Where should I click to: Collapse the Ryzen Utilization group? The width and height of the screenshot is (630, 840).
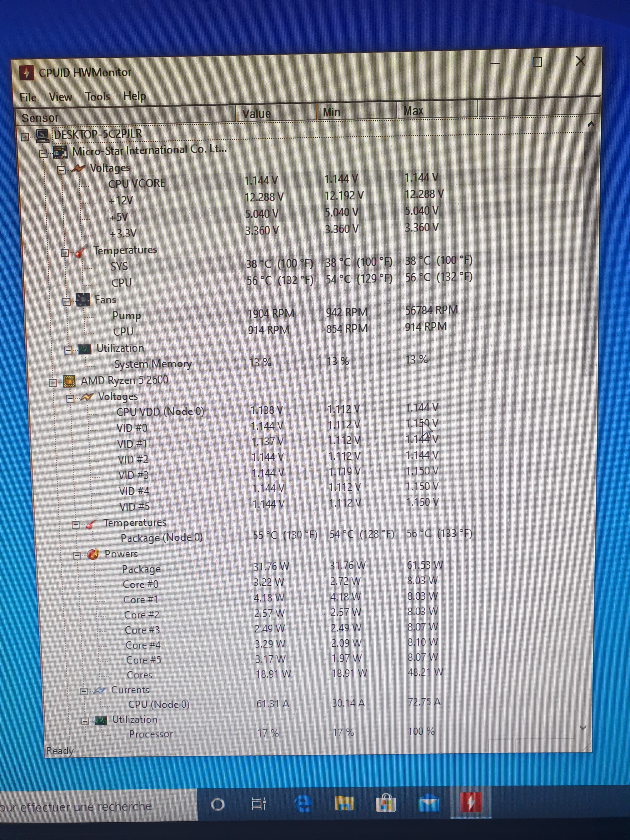pos(85,721)
